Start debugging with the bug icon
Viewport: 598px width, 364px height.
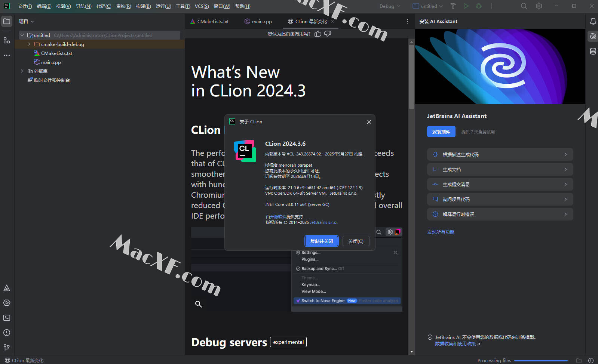[x=479, y=6]
